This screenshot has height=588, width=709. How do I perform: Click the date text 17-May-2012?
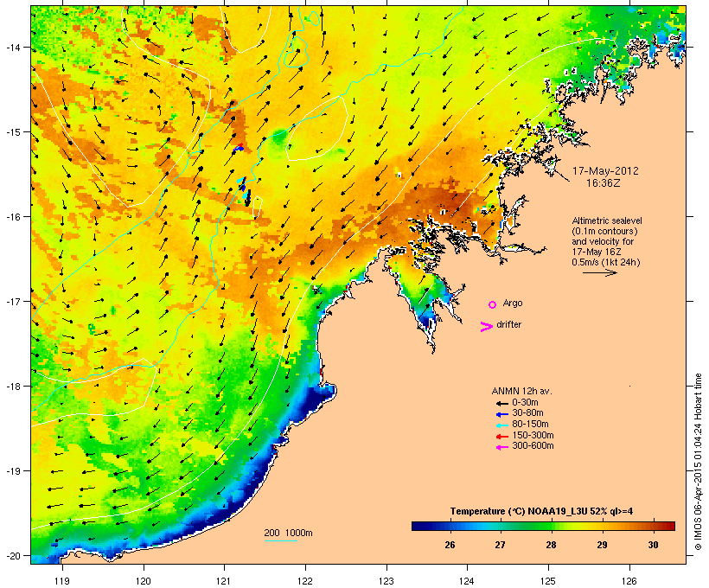[605, 171]
